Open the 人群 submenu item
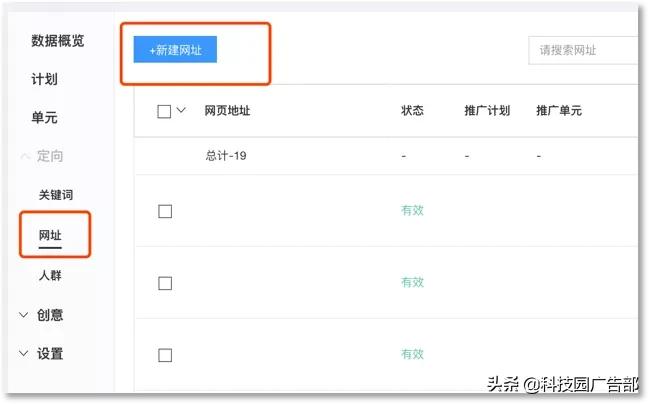This screenshot has height=404, width=650. tap(50, 275)
